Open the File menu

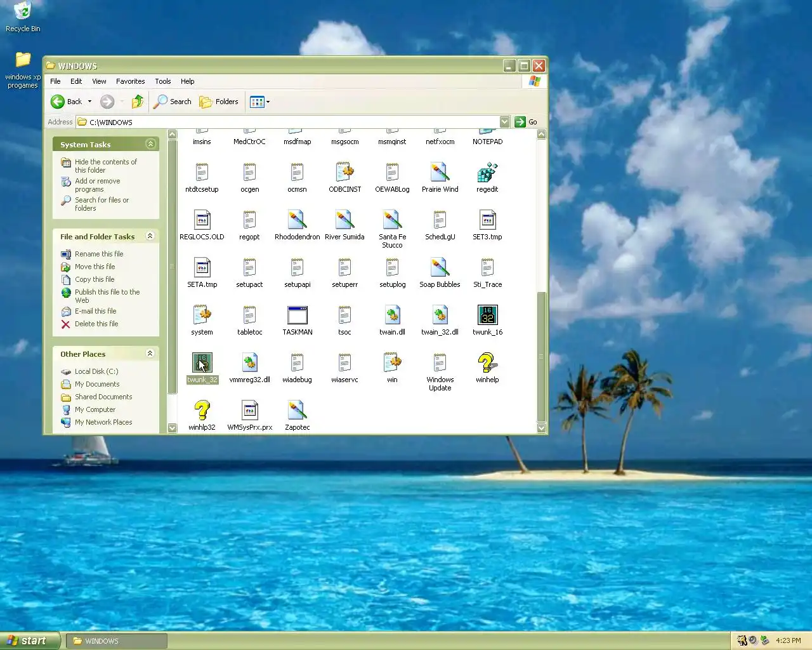(55, 81)
